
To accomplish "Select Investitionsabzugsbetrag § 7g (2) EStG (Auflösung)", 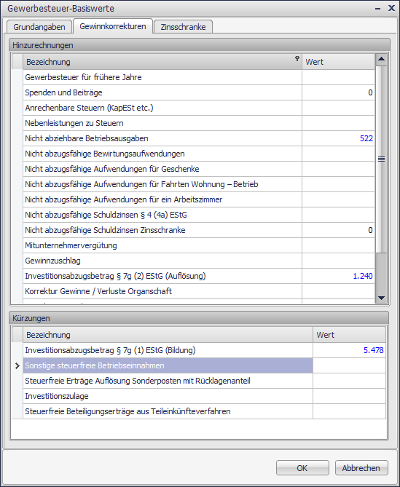I will 199,276.
